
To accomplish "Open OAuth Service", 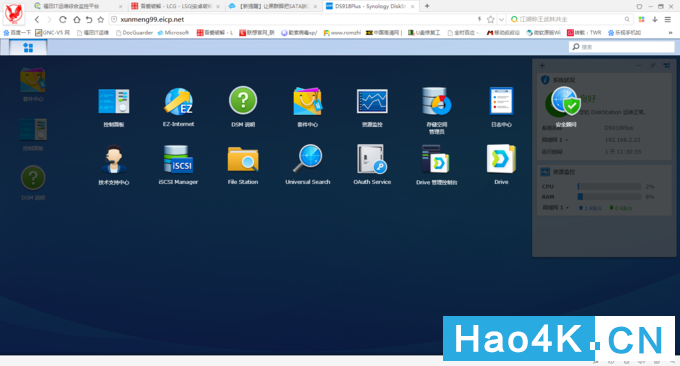I will click(x=372, y=159).
